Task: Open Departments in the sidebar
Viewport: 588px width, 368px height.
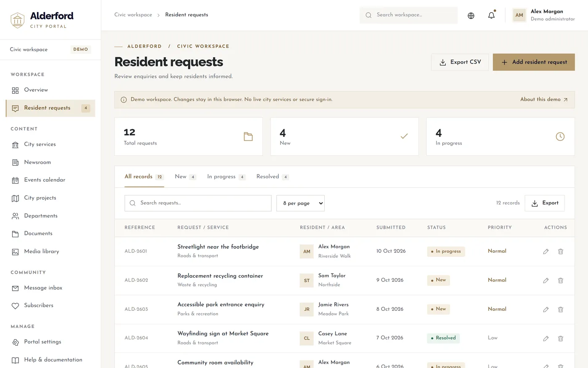Action: click(50, 216)
